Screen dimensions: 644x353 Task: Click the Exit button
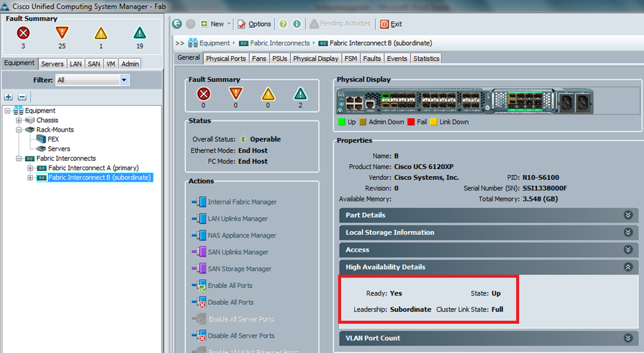391,24
